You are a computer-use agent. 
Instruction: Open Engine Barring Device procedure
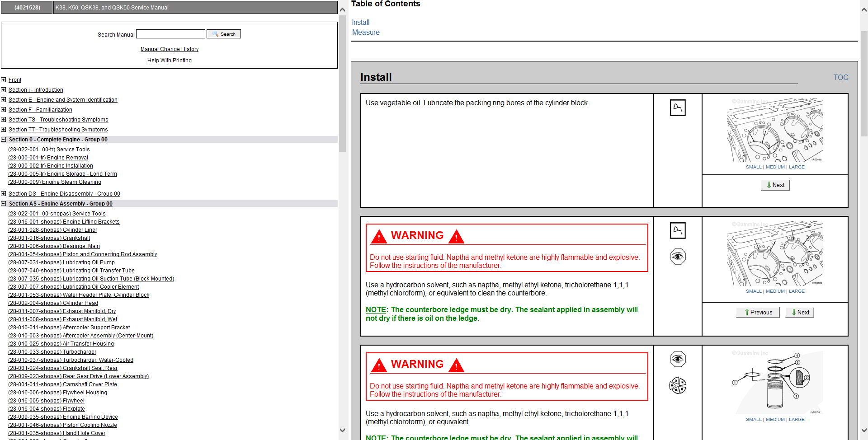(63, 417)
